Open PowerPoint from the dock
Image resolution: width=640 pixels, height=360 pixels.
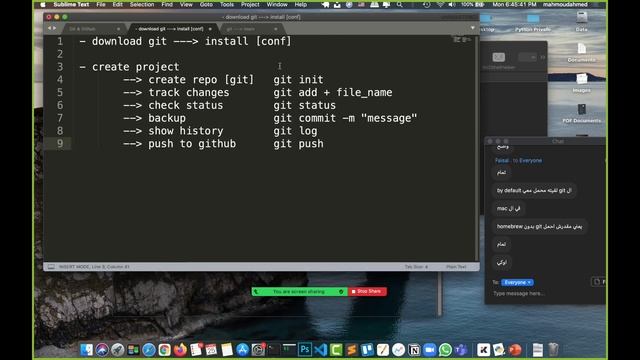pos(515,350)
